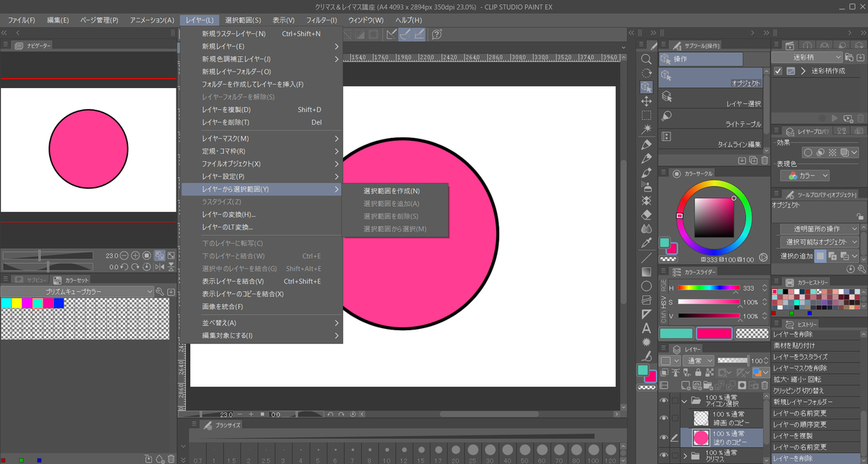Viewport: 868px width, 464px height.
Task: Click the hue H slider
Action: 708,288
